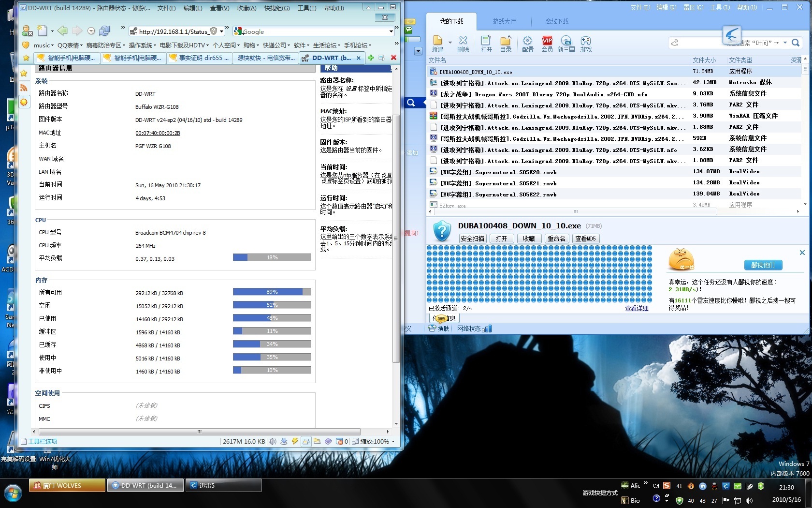Open the 配置 (Settings) gear icon

[x=527, y=44]
